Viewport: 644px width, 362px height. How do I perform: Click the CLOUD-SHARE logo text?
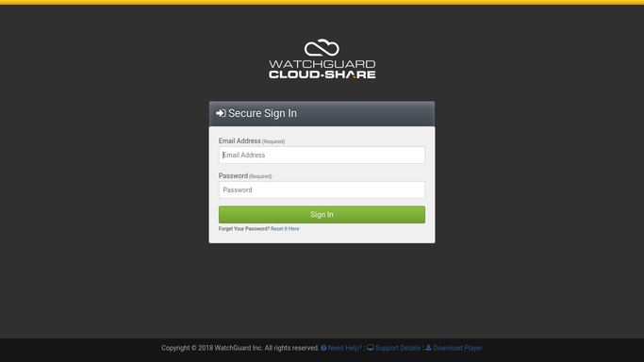[x=322, y=74]
